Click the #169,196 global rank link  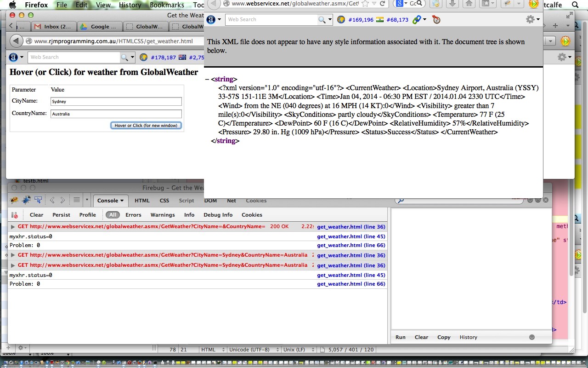[361, 20]
